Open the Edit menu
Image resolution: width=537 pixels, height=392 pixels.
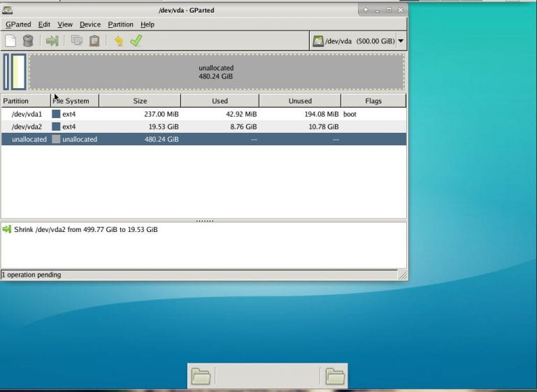click(44, 24)
